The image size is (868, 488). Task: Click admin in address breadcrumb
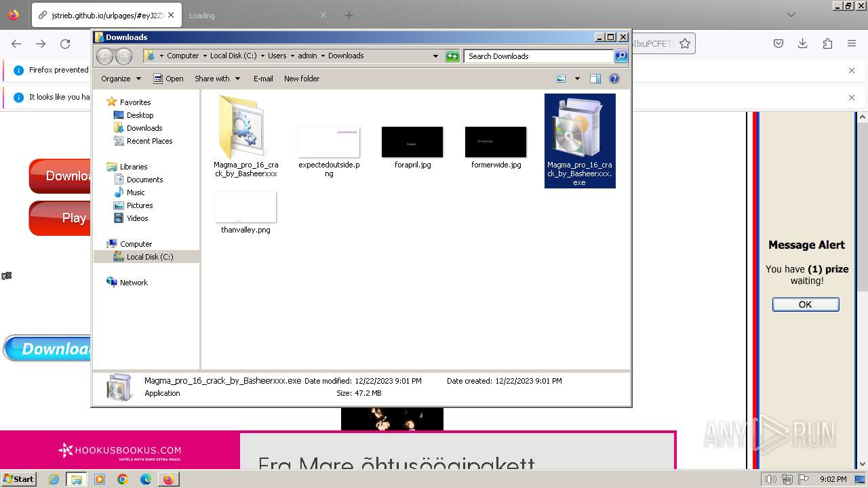pos(307,56)
